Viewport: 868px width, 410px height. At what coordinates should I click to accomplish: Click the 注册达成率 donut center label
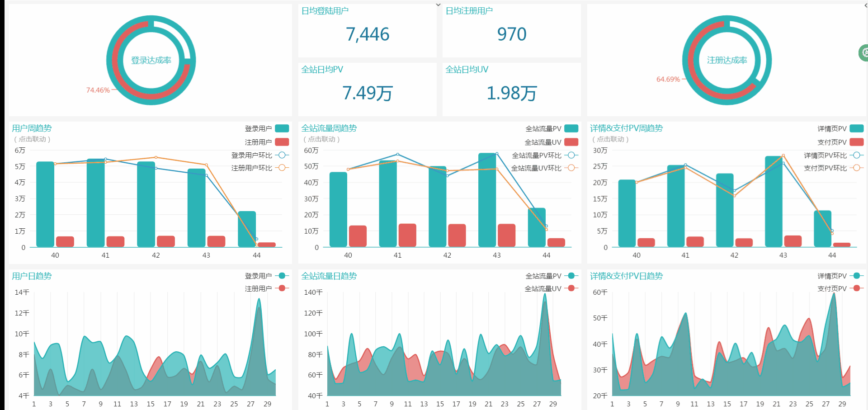(x=727, y=60)
